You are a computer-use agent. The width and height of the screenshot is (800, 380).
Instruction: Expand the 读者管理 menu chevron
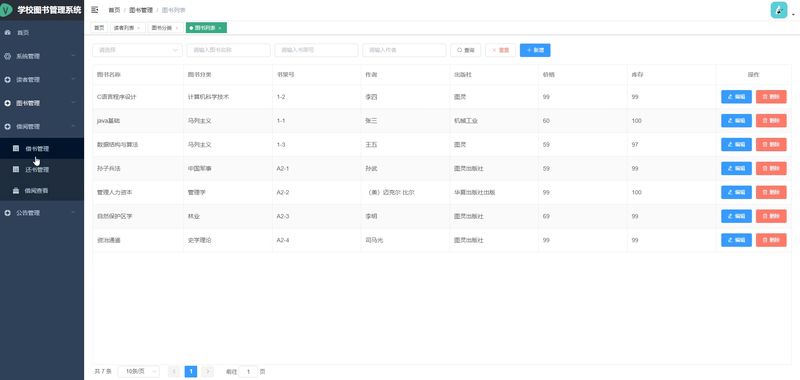pos(73,79)
